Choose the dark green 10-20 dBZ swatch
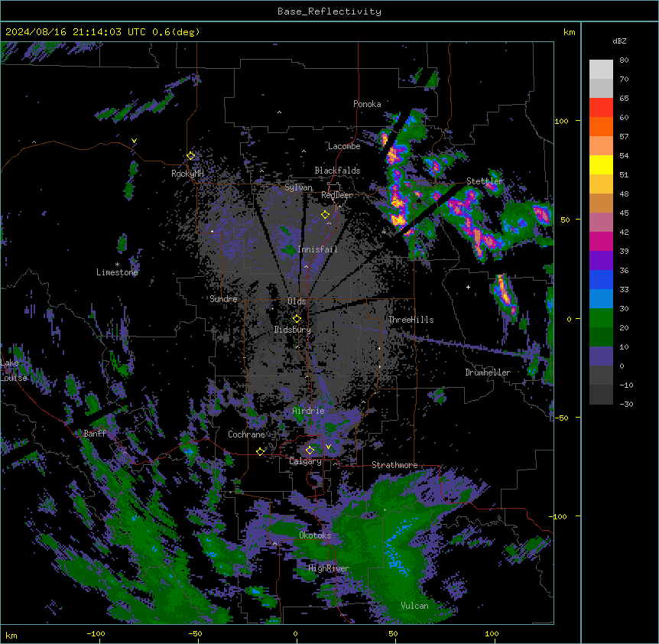The height and width of the screenshot is (644, 659). (601, 337)
